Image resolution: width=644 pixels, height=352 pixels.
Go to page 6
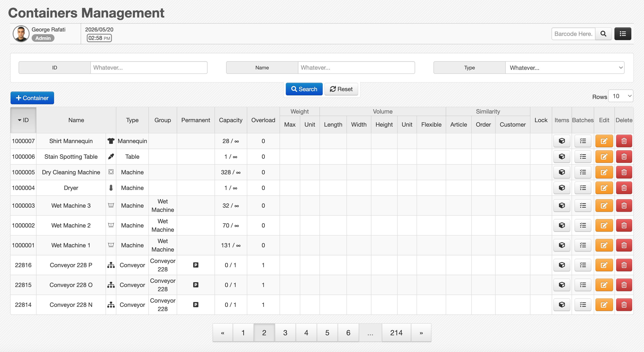[x=348, y=333]
